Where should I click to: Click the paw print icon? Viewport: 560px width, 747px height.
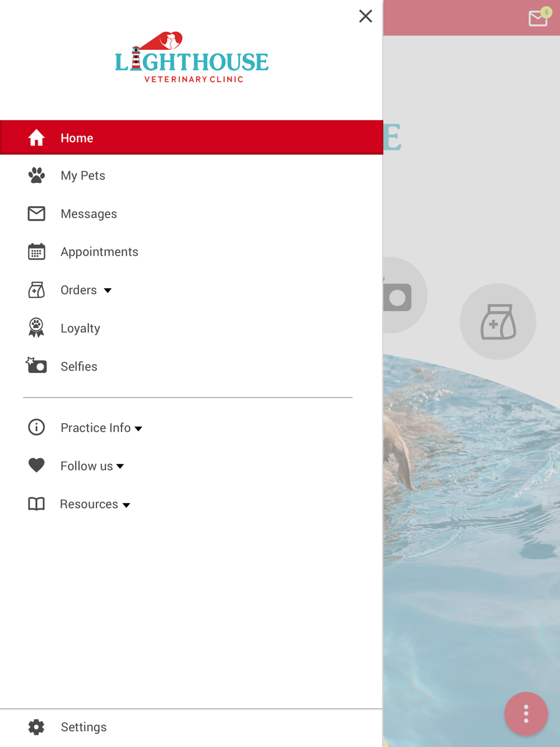[x=36, y=175]
